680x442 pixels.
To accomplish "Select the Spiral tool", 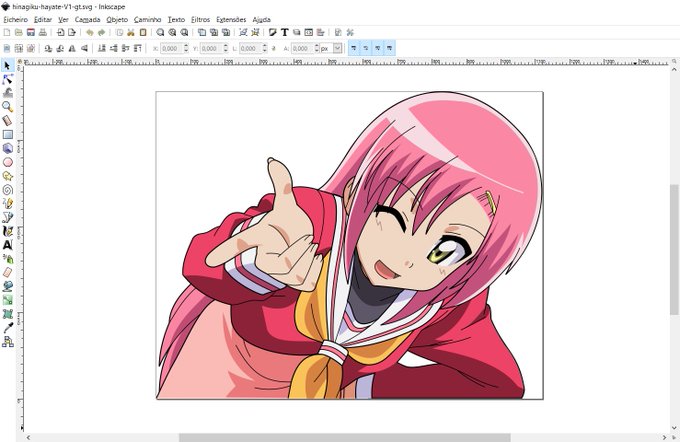I will [x=7, y=190].
